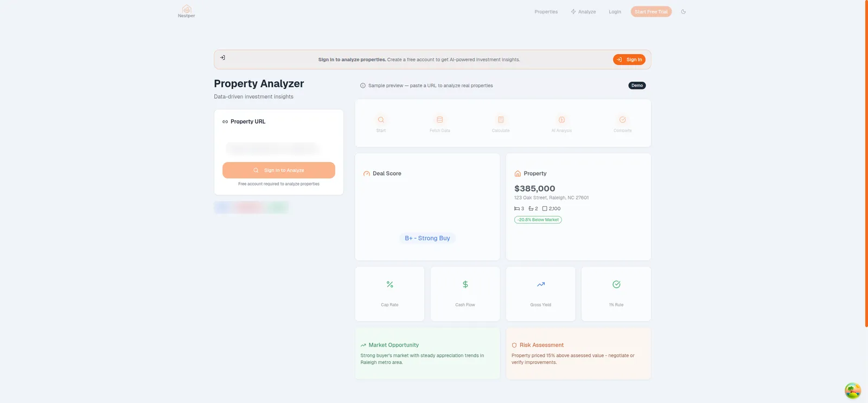Viewport: 868px width, 403px height.
Task: Select the Calculate step icon
Action: click(501, 120)
